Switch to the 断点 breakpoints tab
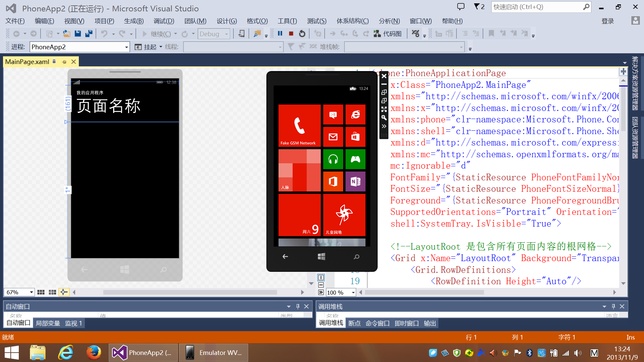 354,323
